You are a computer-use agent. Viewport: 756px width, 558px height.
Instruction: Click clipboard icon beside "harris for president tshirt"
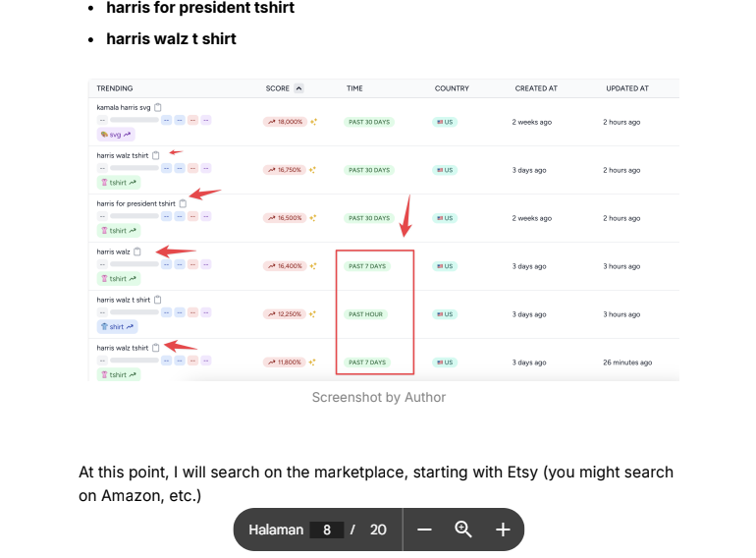point(183,203)
